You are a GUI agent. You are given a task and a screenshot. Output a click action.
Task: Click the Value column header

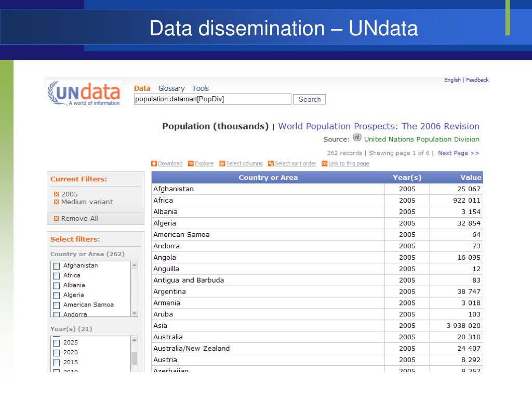(456, 178)
